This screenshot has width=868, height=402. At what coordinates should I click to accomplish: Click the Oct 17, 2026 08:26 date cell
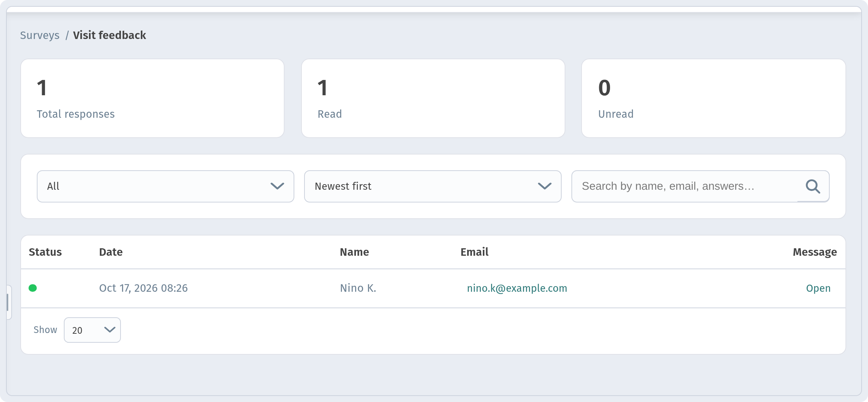[x=143, y=288]
